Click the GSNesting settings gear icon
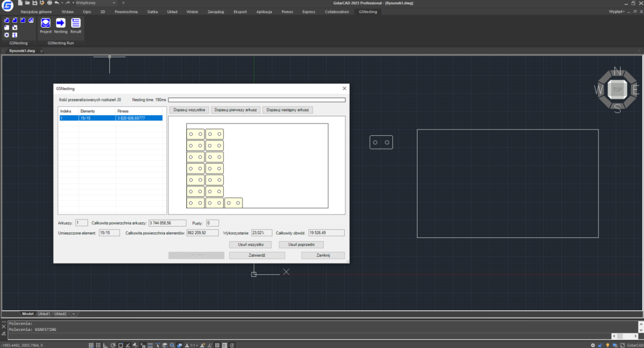 6,35
